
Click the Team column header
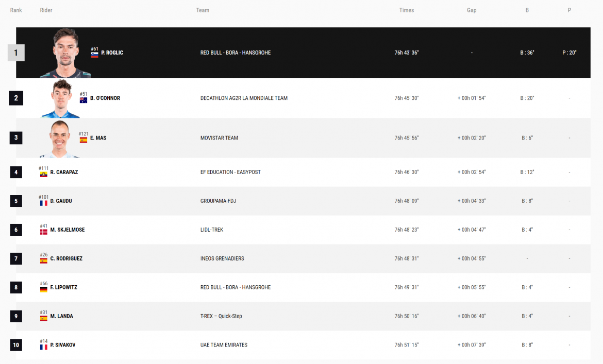203,10
